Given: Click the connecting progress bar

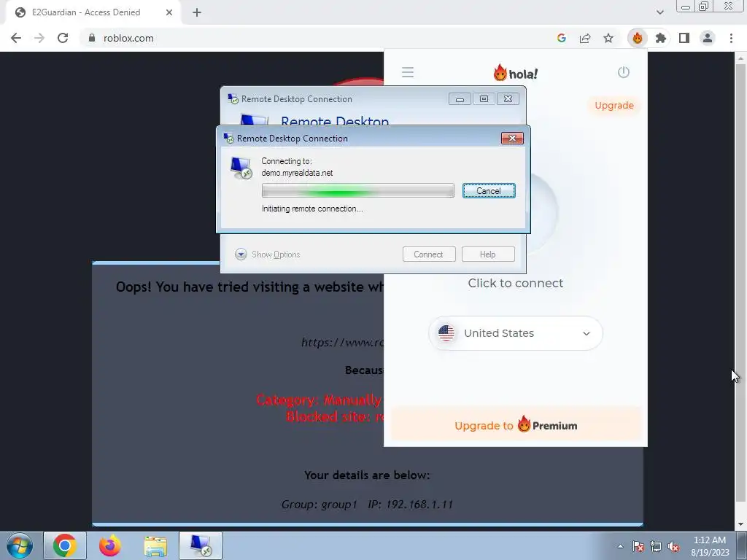Looking at the screenshot, I should 357,190.
